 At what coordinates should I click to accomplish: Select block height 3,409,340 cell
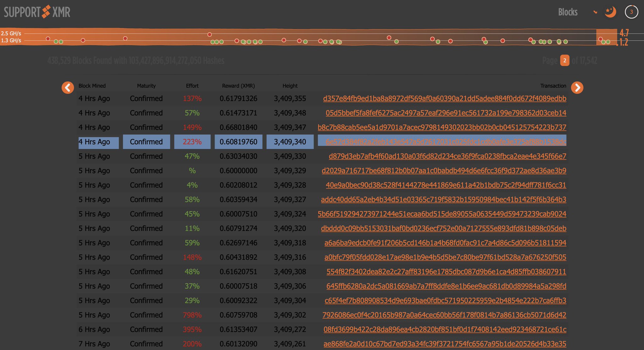290,142
